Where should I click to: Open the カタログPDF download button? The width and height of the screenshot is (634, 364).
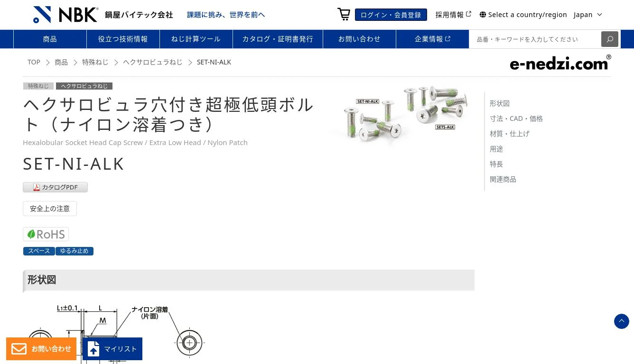[55, 187]
